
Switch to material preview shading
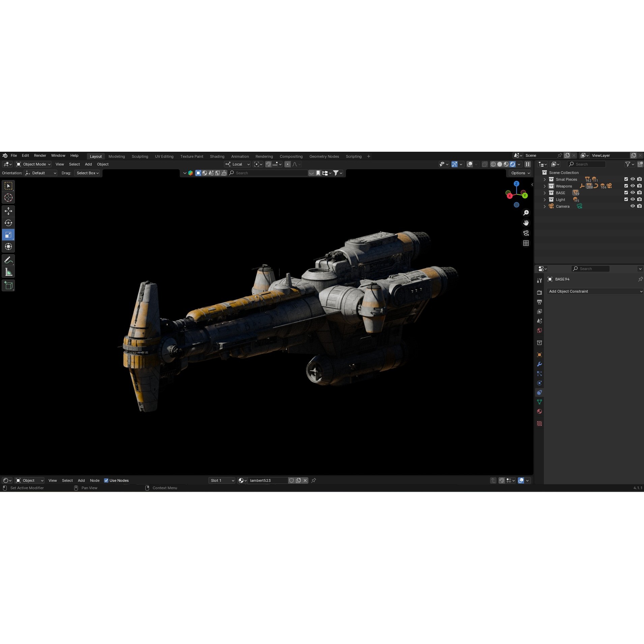pos(506,164)
